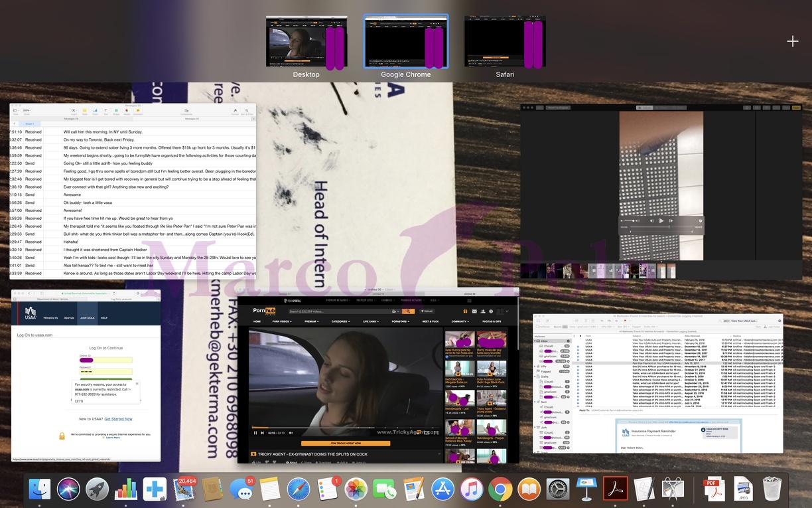Click Join USAA on USAA page
The image size is (812, 508).
point(87,318)
